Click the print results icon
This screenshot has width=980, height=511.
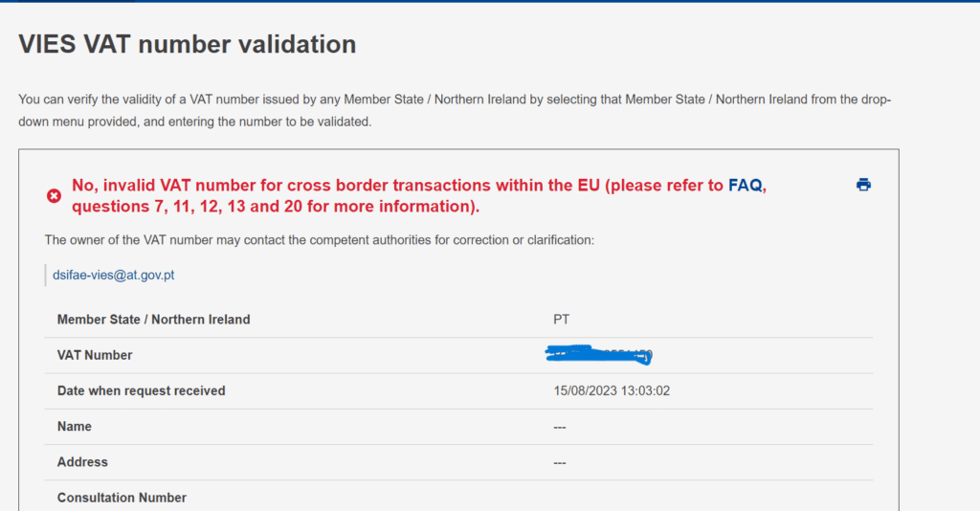pyautogui.click(x=863, y=185)
